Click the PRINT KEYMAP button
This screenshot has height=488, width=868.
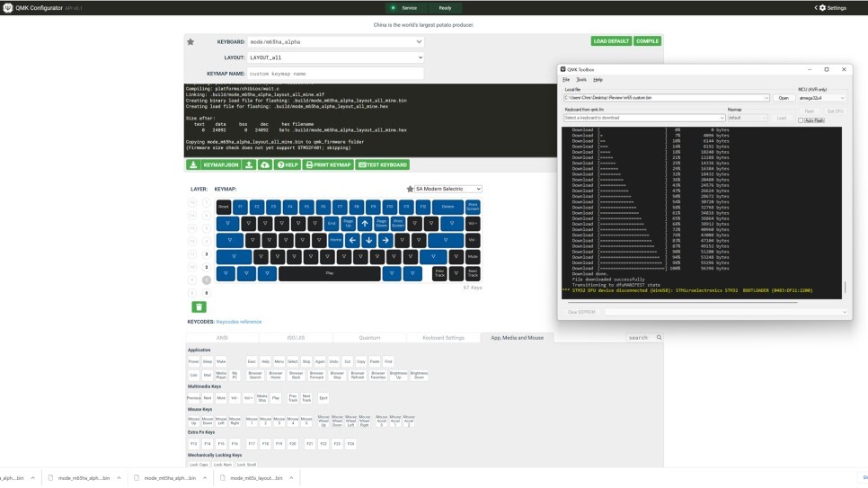(328, 165)
